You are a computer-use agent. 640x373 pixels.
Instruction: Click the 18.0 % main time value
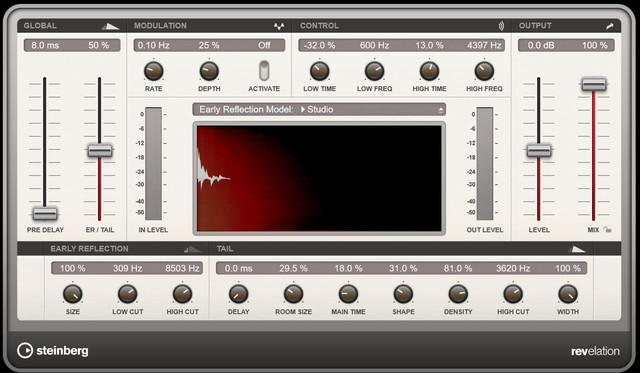click(x=348, y=269)
